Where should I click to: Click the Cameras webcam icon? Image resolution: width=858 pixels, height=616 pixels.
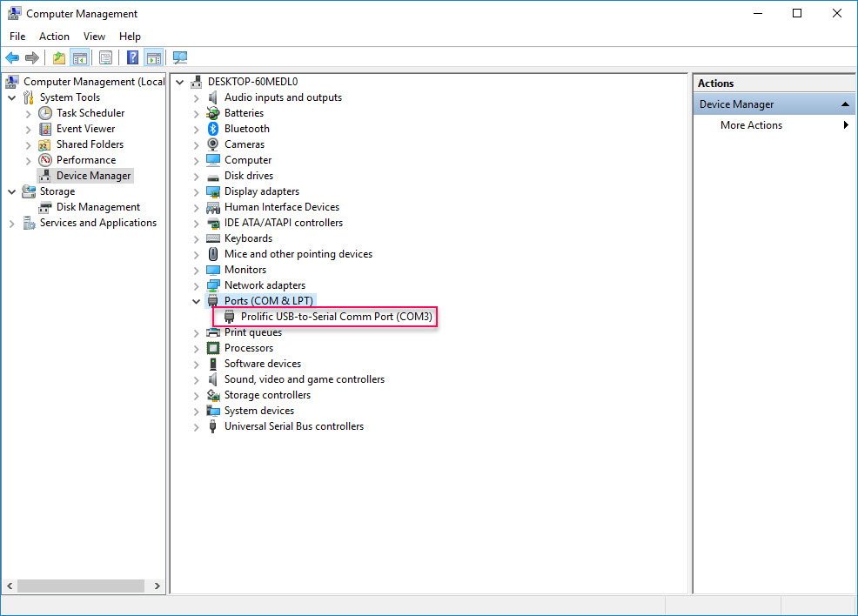(213, 144)
